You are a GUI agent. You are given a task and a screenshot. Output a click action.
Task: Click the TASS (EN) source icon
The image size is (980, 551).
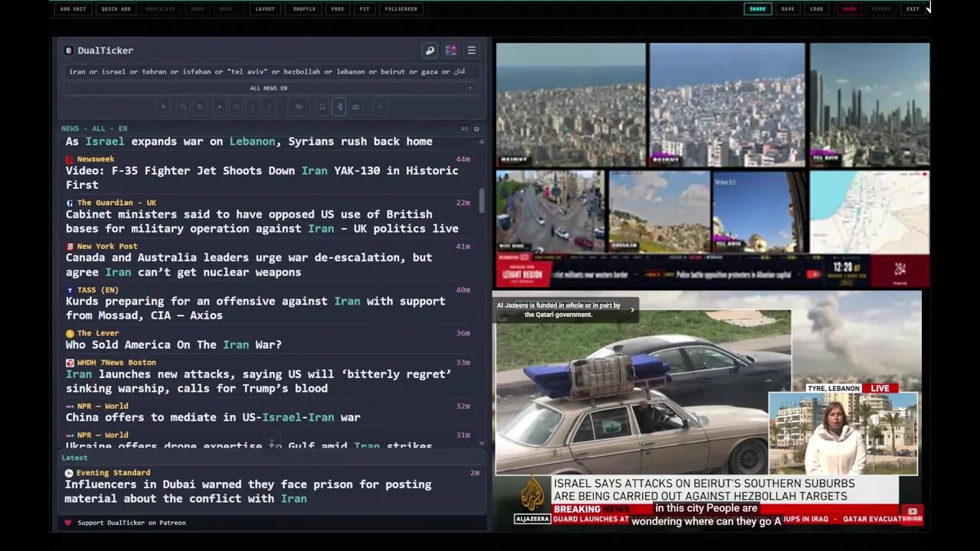pos(70,290)
